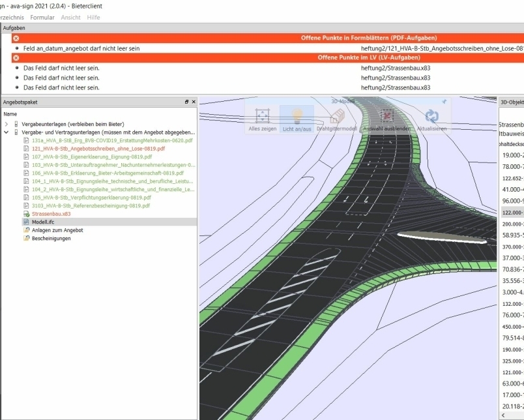Expand the Vergabeunterlagen tree node
The width and height of the screenshot is (524, 420).
pos(7,124)
